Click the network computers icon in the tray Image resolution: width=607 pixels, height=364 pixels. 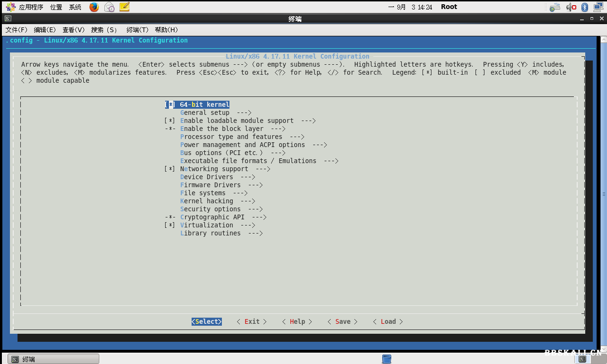click(x=598, y=7)
